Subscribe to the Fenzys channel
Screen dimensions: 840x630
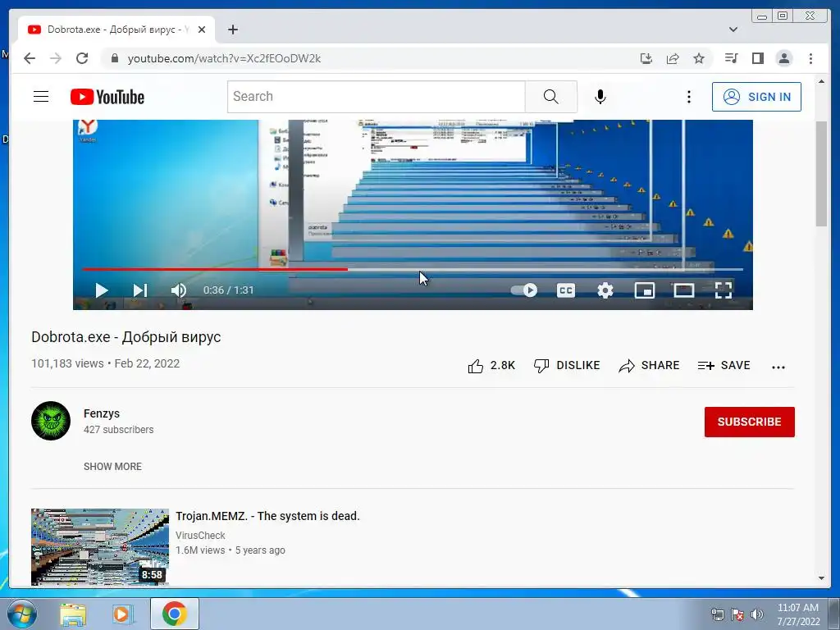tap(750, 422)
